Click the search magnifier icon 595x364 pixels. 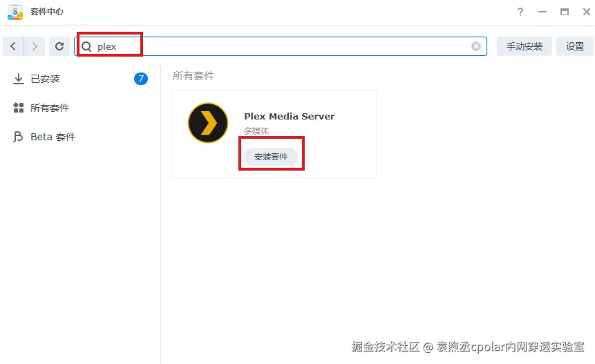point(86,47)
